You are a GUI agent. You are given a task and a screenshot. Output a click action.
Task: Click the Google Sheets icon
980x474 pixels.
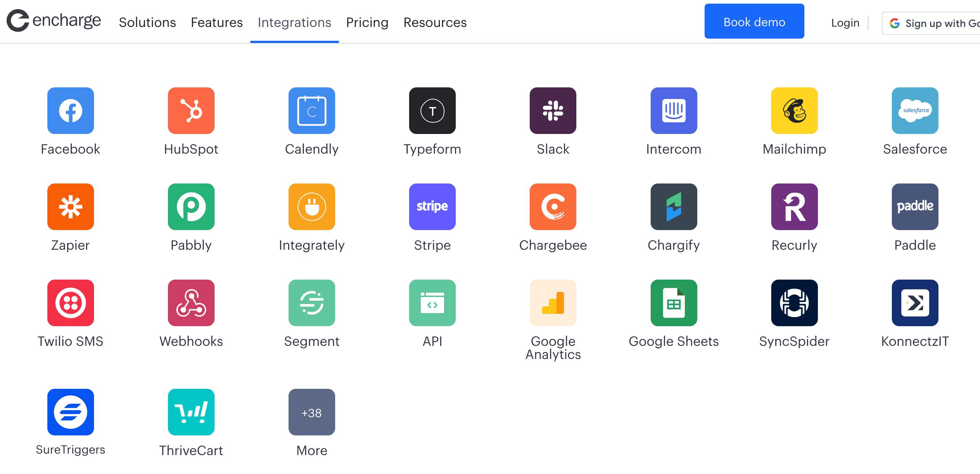673,303
